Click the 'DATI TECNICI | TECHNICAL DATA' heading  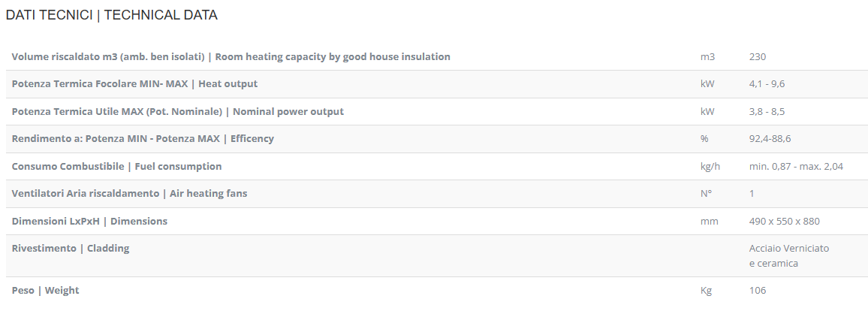click(112, 15)
